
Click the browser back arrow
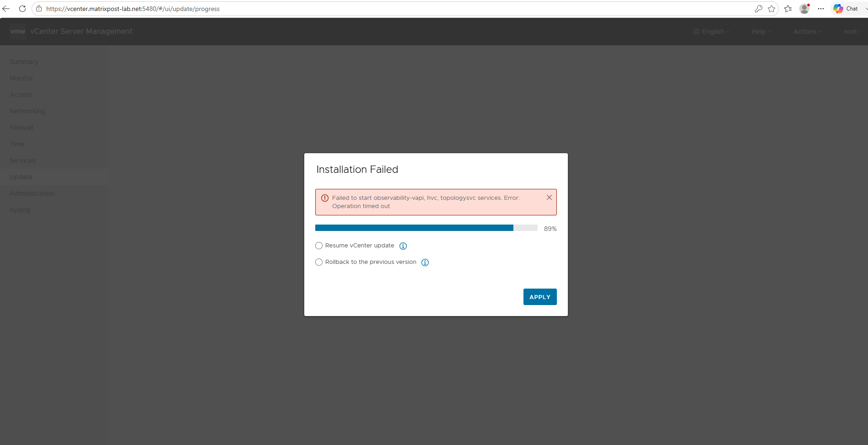[6, 9]
